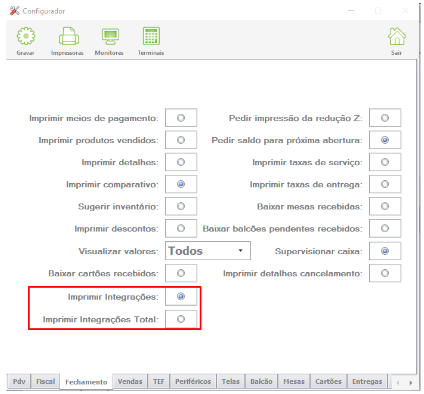Viewport: 424px width, 394px height.
Task: Enable Pedir impressão da redução Z
Action: [x=385, y=118]
